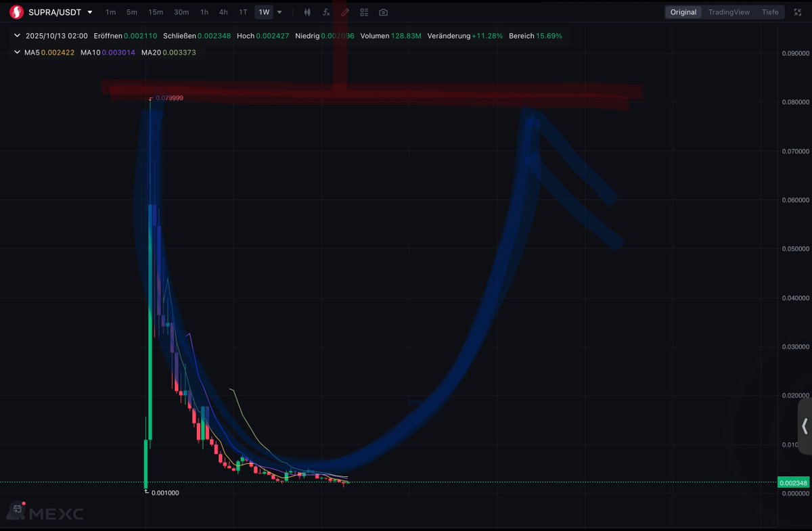This screenshot has width=812, height=531.
Task: Click the MA5 0.002422 indicator label
Action: 48,52
